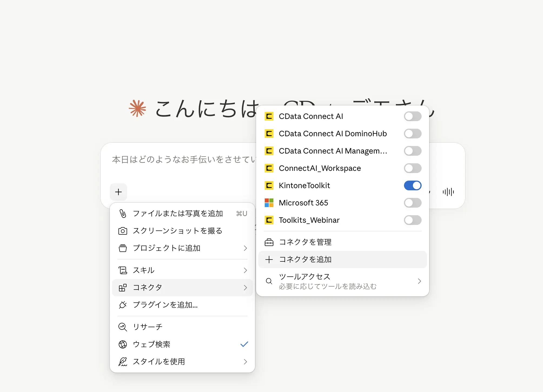Click the CData Connect AI DominoHub label
This screenshot has height=392, width=543.
click(x=333, y=134)
